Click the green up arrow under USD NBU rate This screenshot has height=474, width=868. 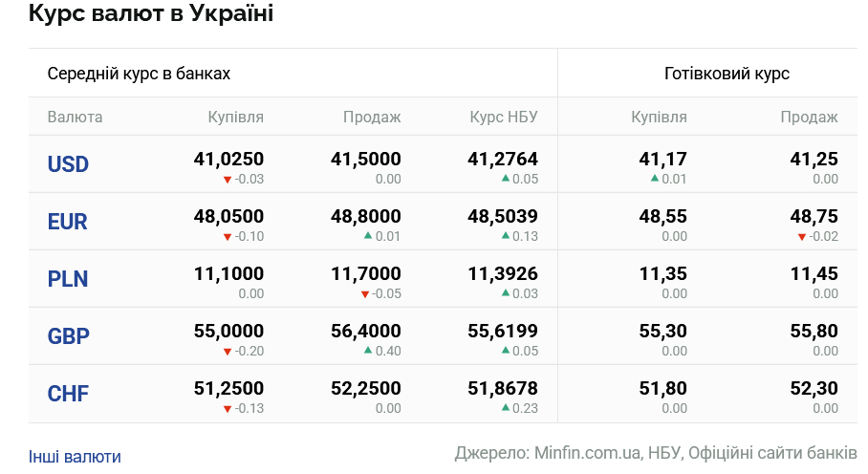[x=506, y=179]
